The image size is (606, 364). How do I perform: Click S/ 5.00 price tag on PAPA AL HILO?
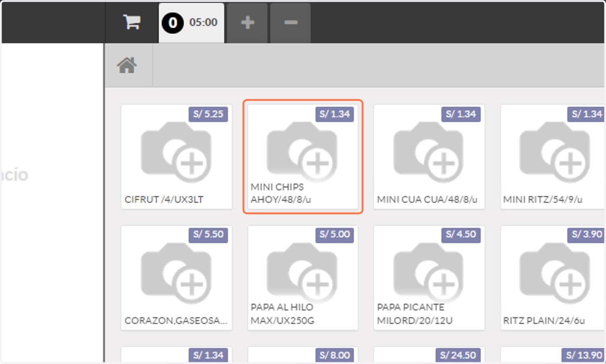coord(335,235)
